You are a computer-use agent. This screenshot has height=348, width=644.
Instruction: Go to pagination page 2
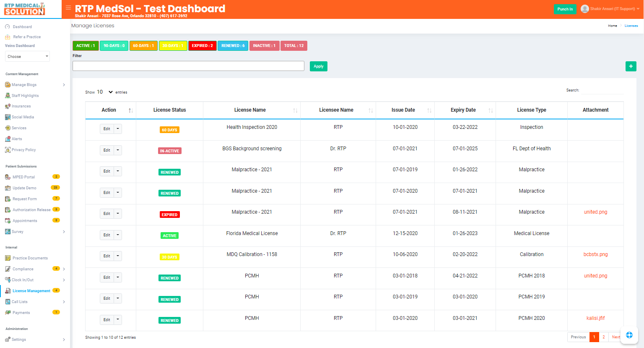pos(604,337)
